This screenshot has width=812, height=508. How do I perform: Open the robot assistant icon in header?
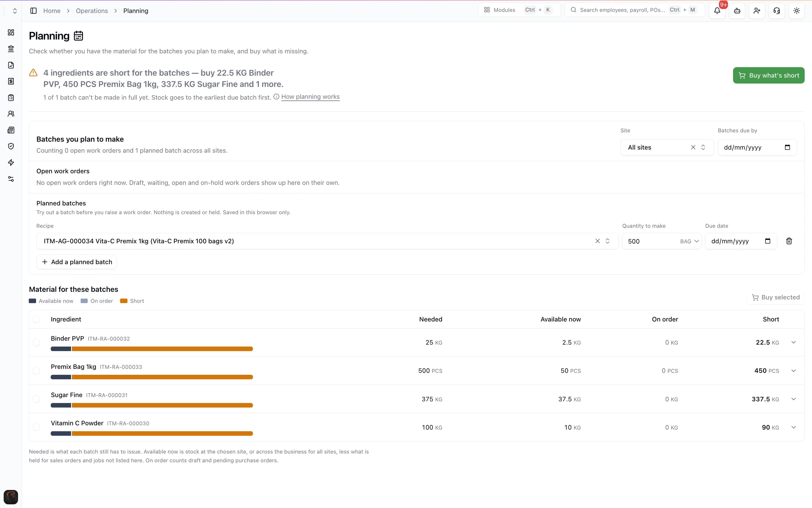pyautogui.click(x=737, y=11)
